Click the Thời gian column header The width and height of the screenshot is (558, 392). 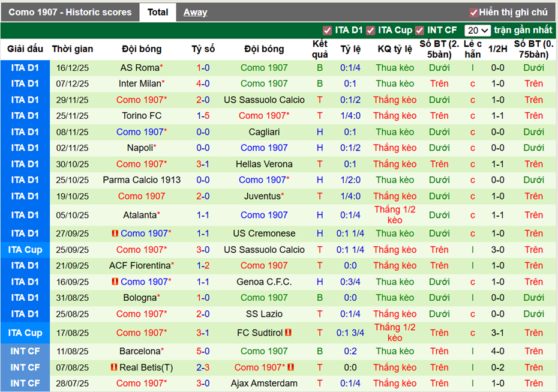click(73, 49)
